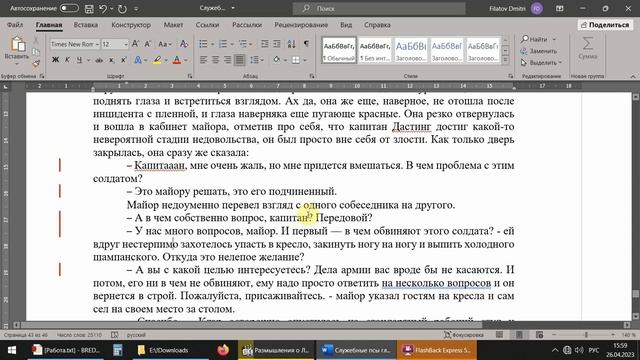Open the font size 12 dropdown
Screen dimensions: 640x360
[125, 44]
